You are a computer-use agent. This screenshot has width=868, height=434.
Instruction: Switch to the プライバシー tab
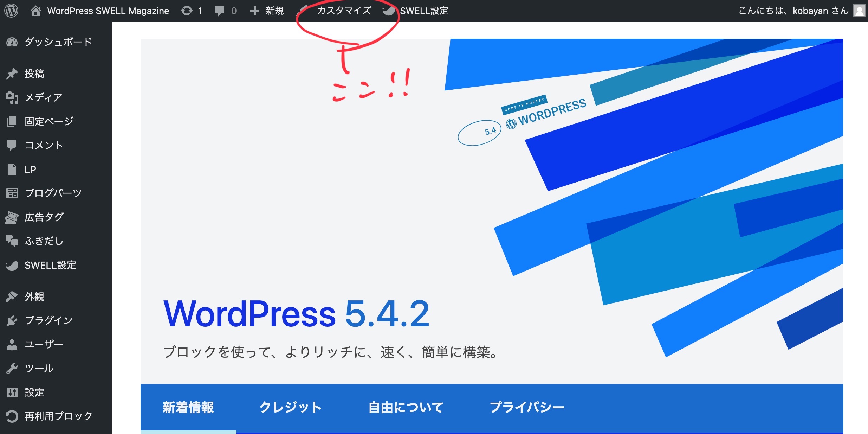click(527, 407)
